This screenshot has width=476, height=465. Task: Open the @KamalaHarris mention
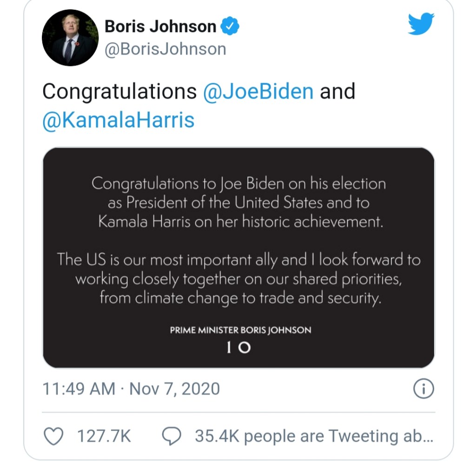coord(119,120)
